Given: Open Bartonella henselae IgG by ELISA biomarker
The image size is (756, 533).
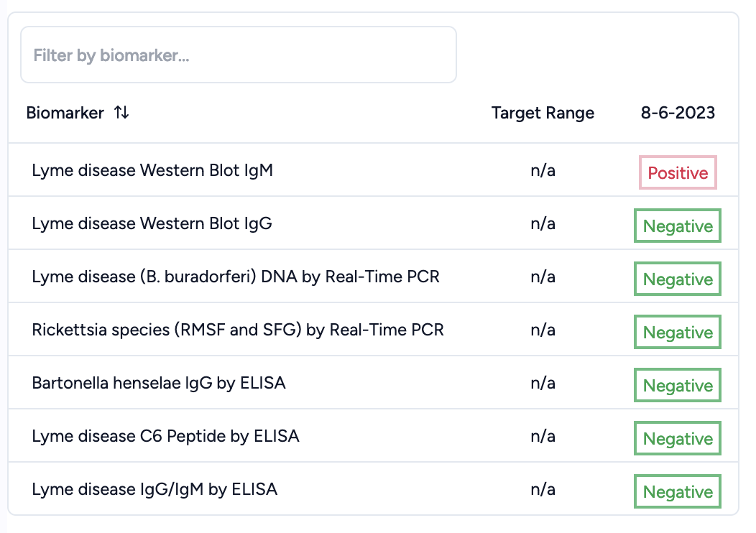Looking at the screenshot, I should (x=159, y=383).
